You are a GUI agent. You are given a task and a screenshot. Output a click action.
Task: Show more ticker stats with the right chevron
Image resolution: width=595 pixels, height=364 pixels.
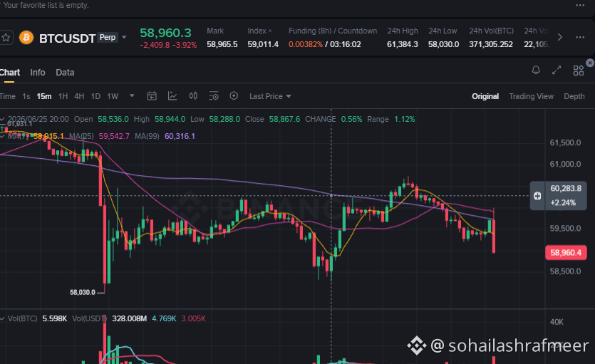tap(559, 37)
